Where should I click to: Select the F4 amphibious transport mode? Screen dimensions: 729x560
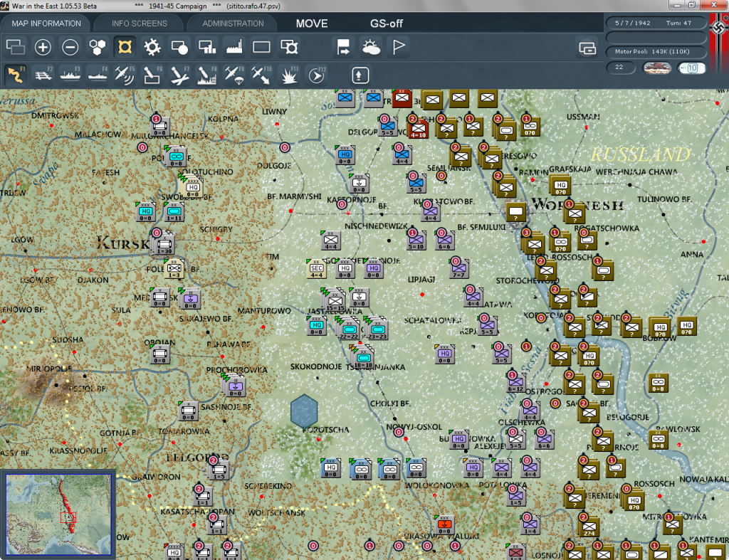pyautogui.click(x=98, y=75)
